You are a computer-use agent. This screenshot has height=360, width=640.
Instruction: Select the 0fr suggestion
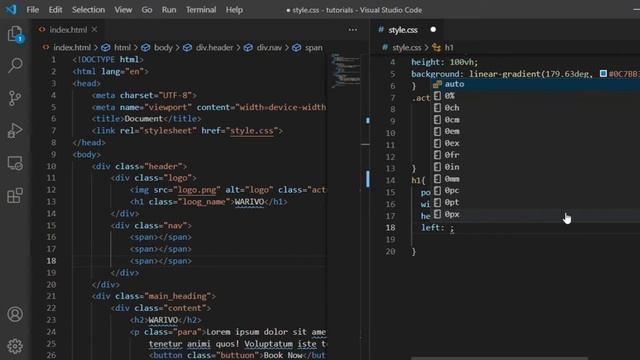(536, 155)
